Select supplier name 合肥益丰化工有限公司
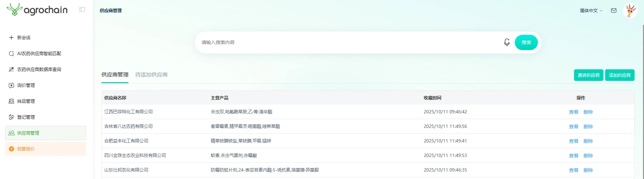 coord(126,141)
